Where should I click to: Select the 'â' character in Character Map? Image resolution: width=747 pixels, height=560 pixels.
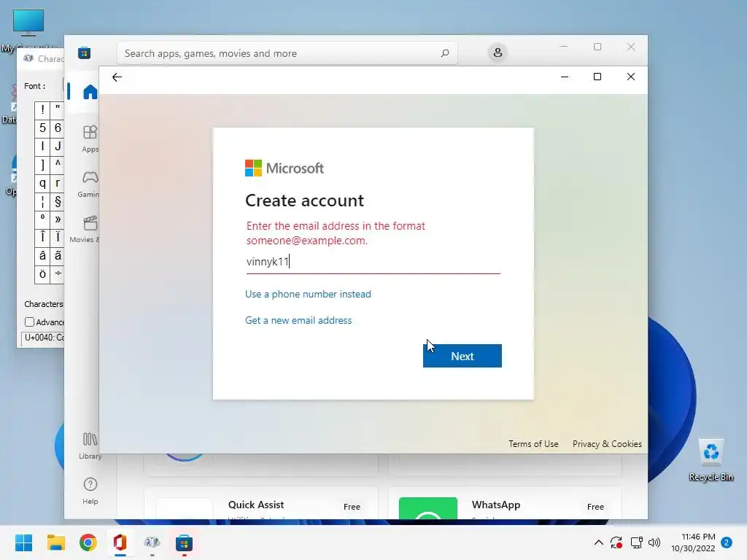pos(42,256)
